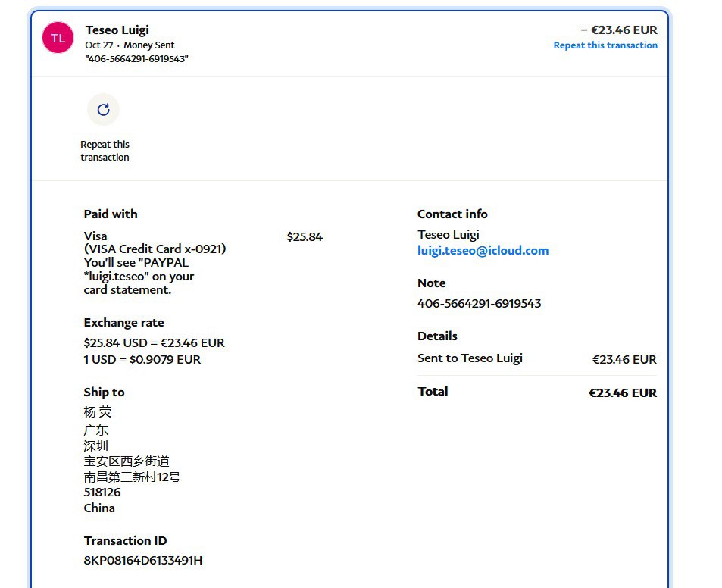Image resolution: width=722 pixels, height=588 pixels.
Task: Click the circular repeat arrow icon
Action: [x=103, y=110]
